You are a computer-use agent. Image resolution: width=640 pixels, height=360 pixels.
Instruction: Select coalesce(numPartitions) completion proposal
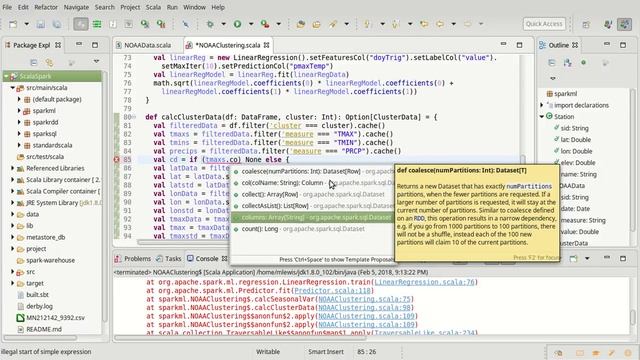pos(313,171)
